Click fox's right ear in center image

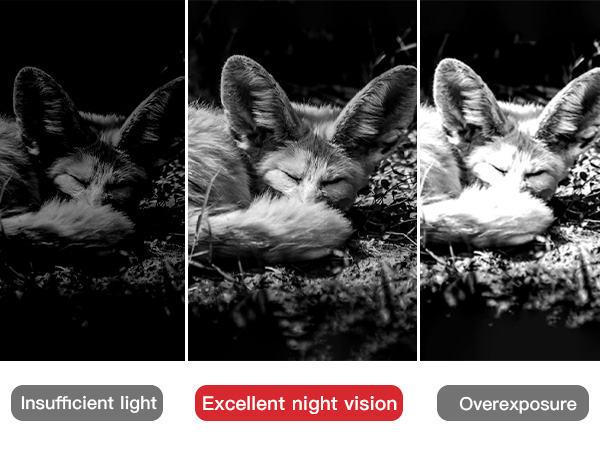(x=377, y=109)
